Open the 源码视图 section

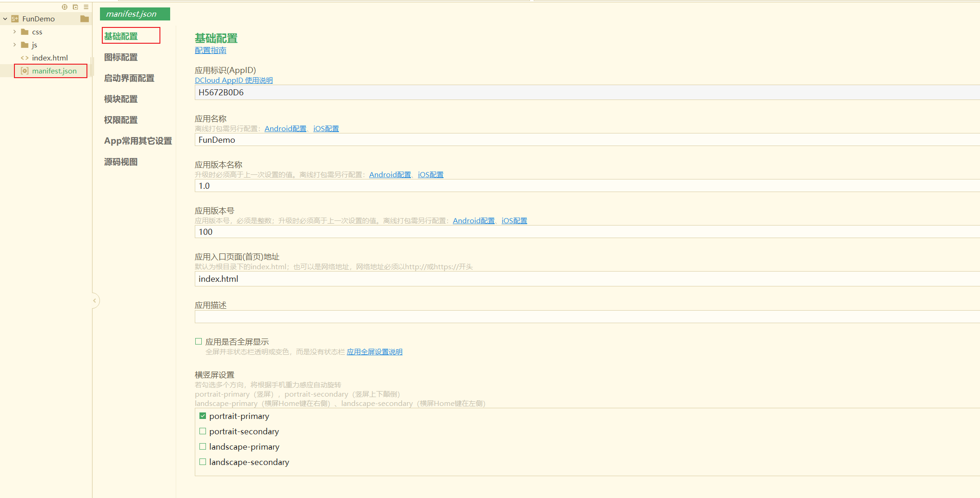(121, 162)
